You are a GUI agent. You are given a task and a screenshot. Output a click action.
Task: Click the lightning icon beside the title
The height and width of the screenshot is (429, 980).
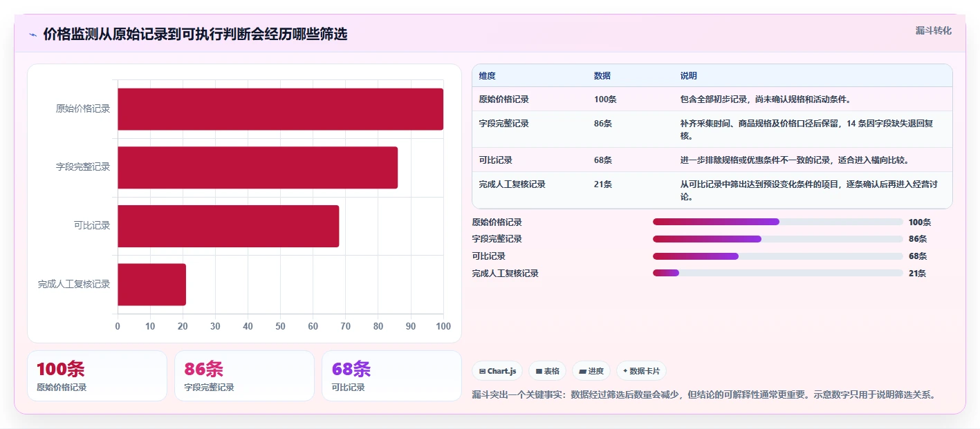point(33,35)
